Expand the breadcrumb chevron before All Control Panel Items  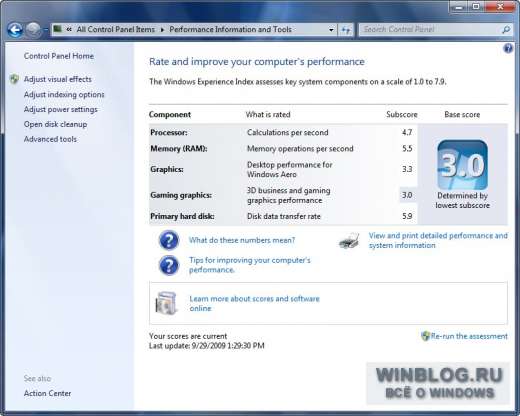click(69, 29)
